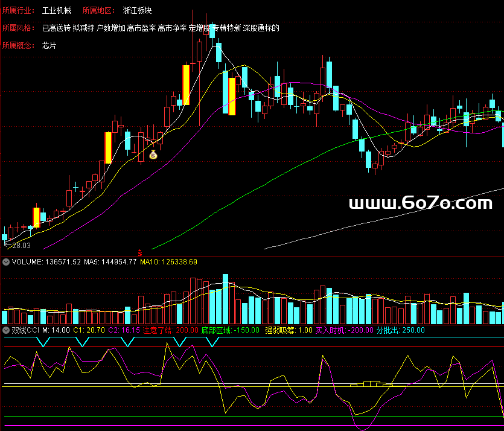
Task: Click the 已高送转 style tag
Action: click(x=56, y=28)
